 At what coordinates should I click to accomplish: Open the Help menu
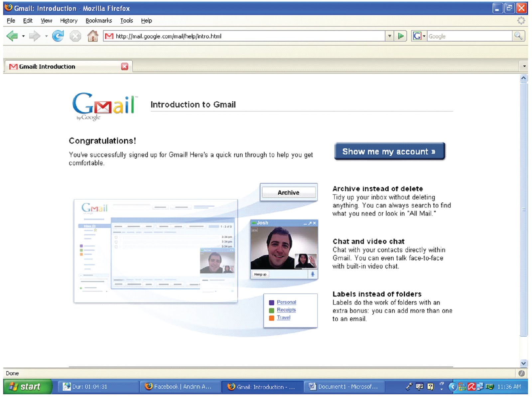(146, 21)
